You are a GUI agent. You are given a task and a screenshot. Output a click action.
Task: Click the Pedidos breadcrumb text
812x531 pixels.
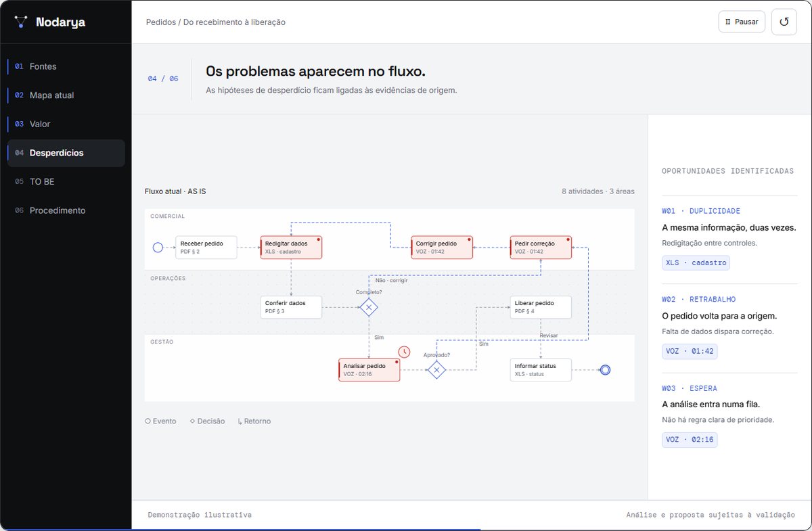tap(161, 22)
